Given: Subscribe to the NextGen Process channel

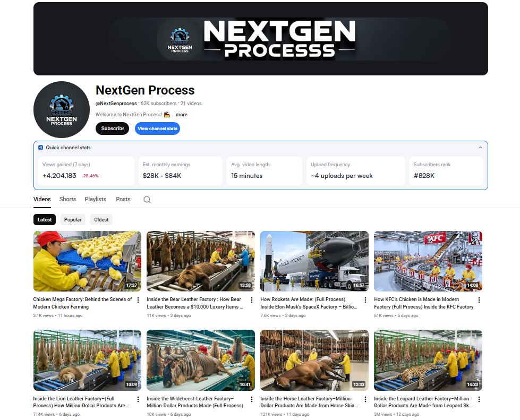Looking at the screenshot, I should coord(113,128).
